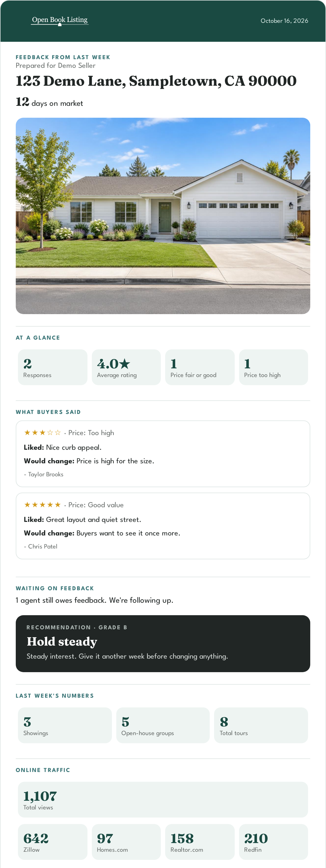
Task: Click Chris Patel's five-star rating
Action: click(42, 505)
